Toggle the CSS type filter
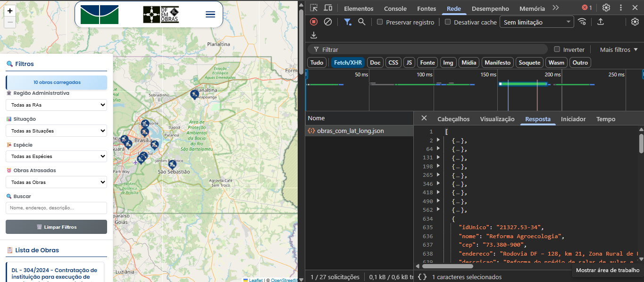Screen dimensions: 644x282 coord(393,62)
